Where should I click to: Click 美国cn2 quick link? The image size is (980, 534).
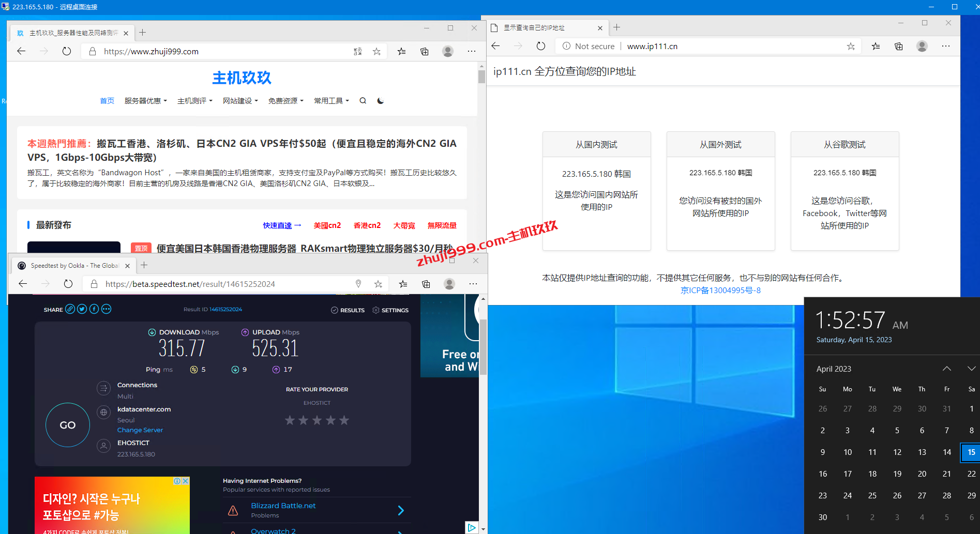[327, 225]
